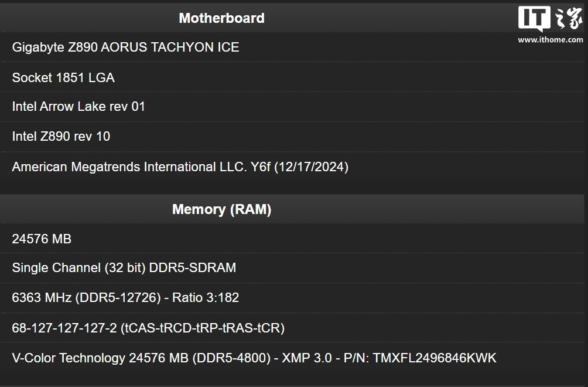Click the Gigabyte Z890 AORUS TACHYON ICE row
The height and width of the screenshot is (387, 588).
tap(125, 47)
